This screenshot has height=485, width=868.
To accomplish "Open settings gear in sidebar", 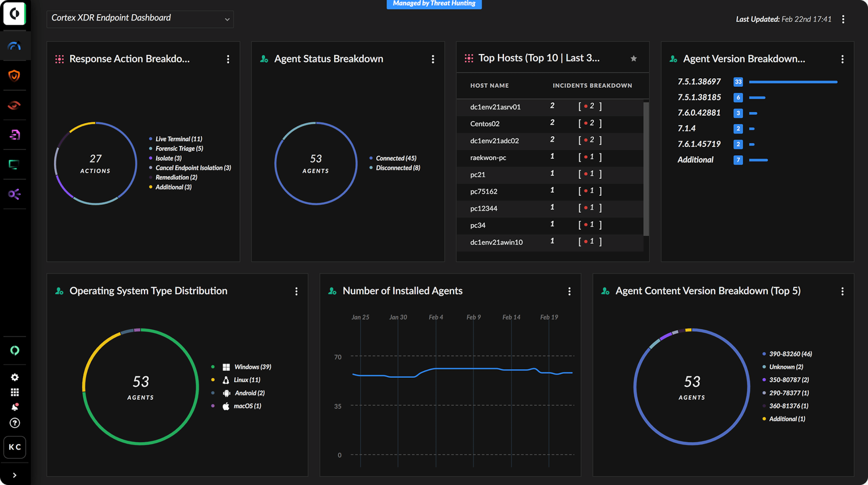I will (x=15, y=377).
